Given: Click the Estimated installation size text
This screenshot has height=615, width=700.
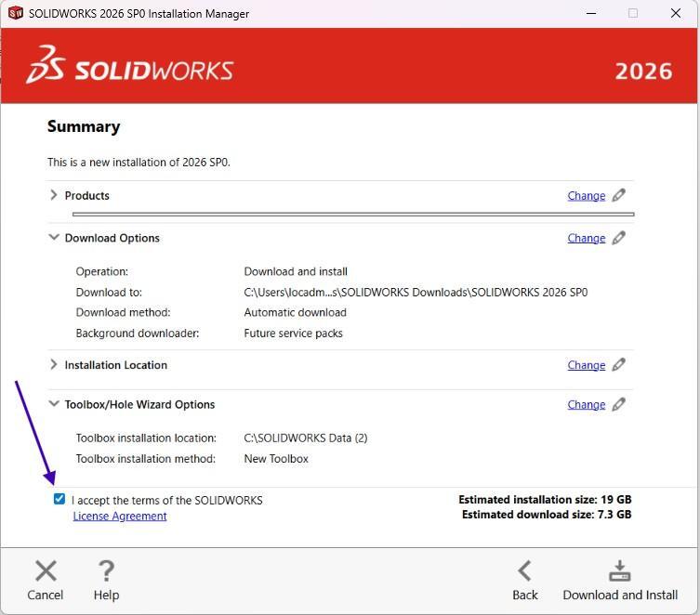Looking at the screenshot, I should pos(545,499).
